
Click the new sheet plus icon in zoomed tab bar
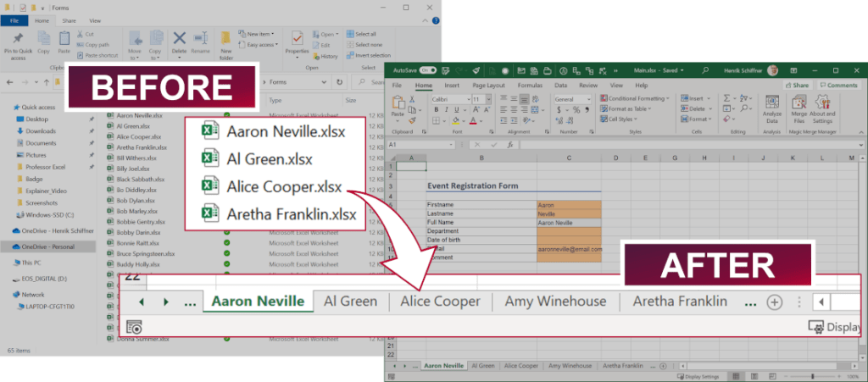point(774,302)
